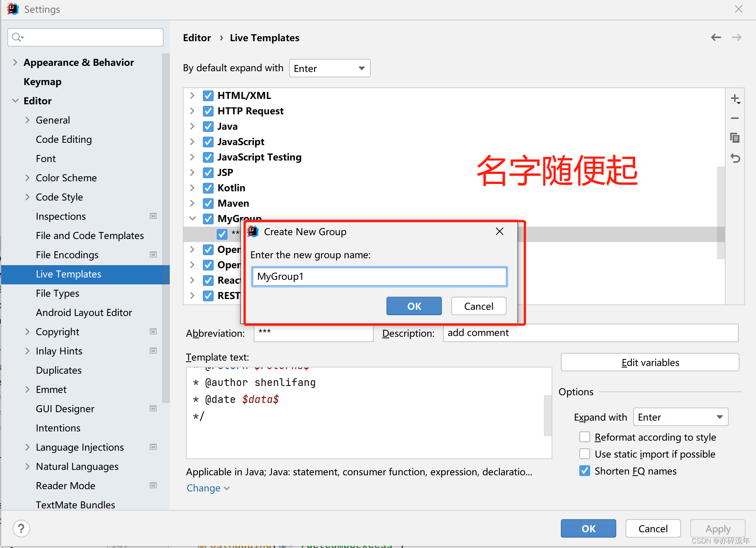Screen dimensions: 756x548
Task: Open the Keymap settings page
Action: [x=42, y=82]
